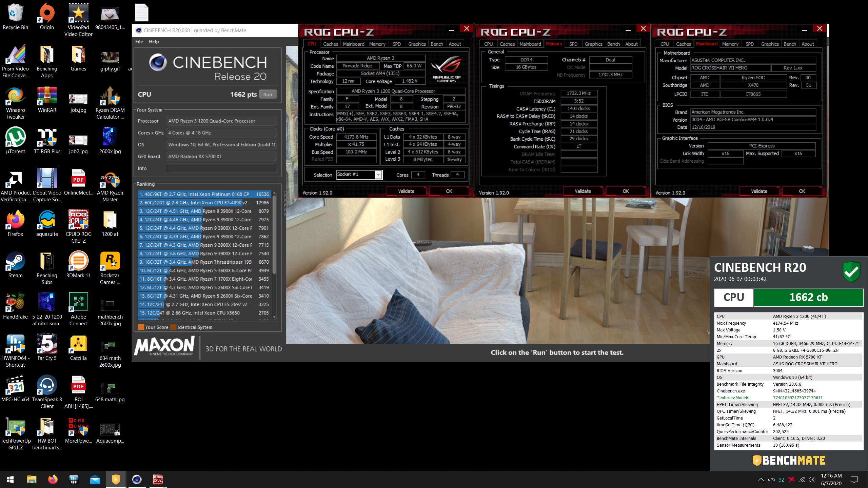868x488 pixels.
Task: Launch Ryzen DRAM Calculator icon
Action: click(x=110, y=102)
